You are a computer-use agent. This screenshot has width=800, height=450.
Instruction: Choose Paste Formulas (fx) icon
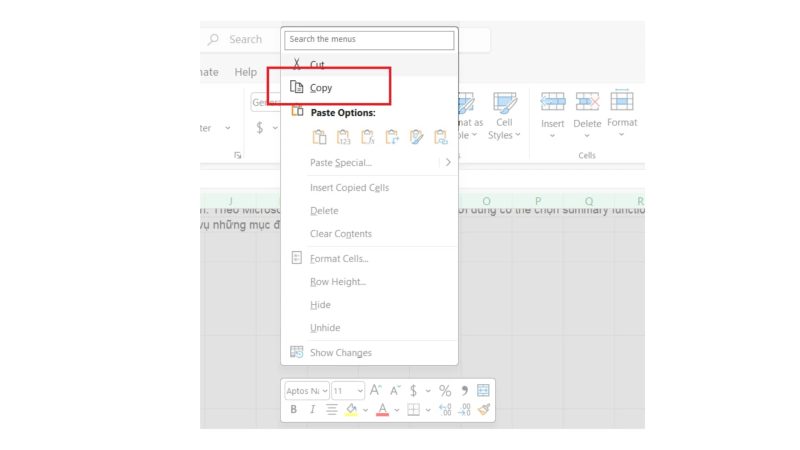367,137
